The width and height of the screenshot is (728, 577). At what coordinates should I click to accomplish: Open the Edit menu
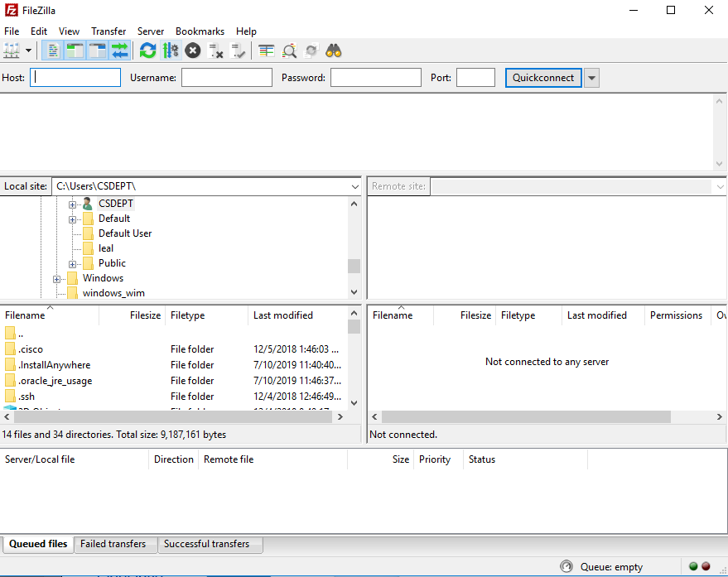click(39, 31)
